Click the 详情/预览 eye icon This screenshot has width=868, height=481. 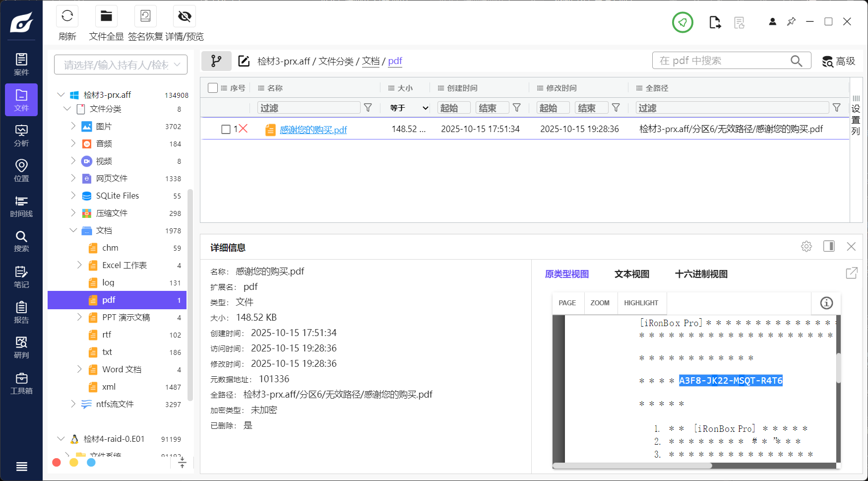[x=184, y=16]
